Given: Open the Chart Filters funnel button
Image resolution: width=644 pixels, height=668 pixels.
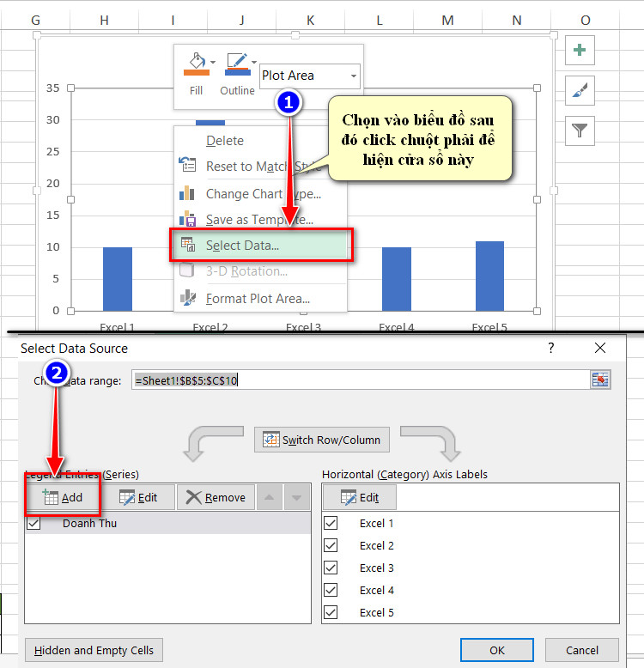Looking at the screenshot, I should (x=580, y=131).
